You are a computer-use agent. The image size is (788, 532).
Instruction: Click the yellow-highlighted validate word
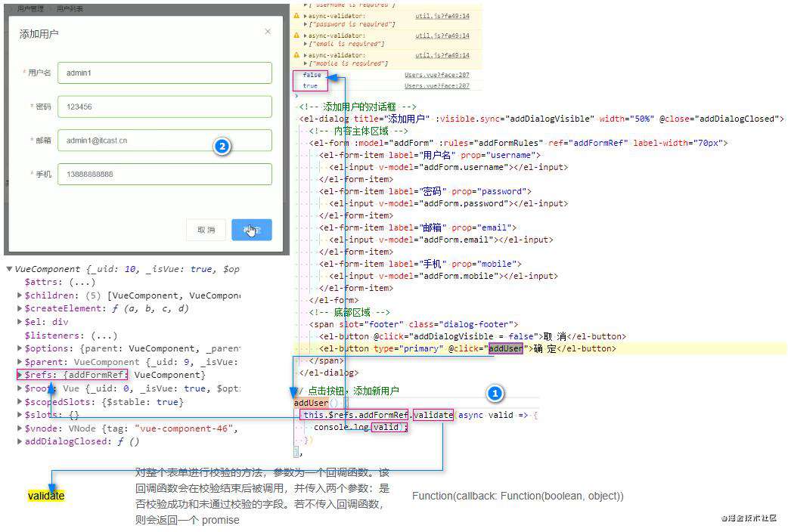point(46,496)
